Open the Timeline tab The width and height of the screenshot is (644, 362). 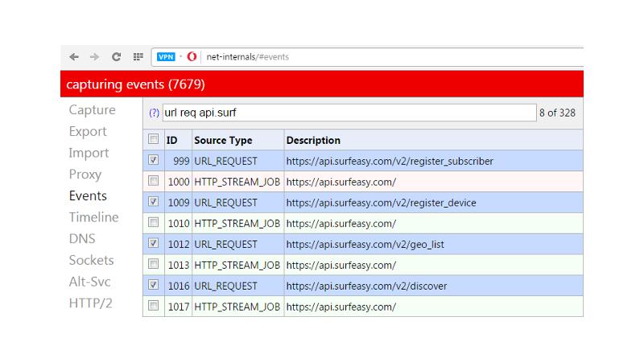pos(93,217)
